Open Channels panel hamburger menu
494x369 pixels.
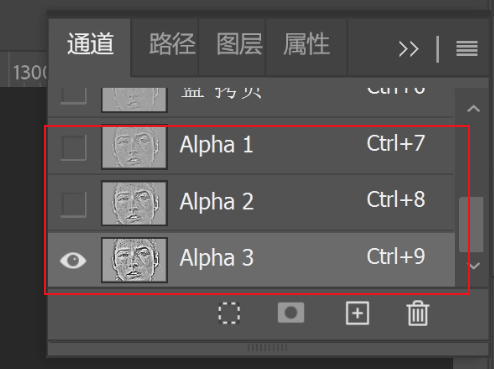[x=467, y=49]
